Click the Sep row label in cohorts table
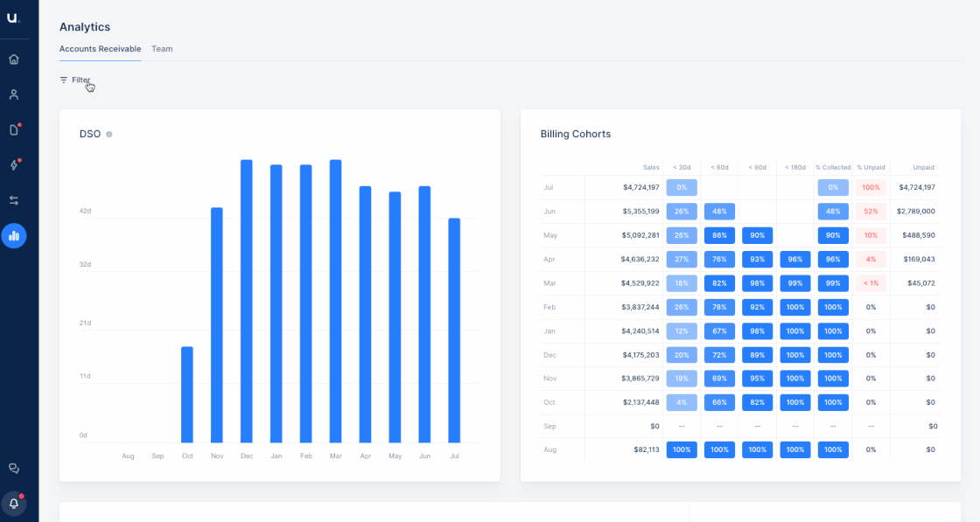This screenshot has width=980, height=522. (x=550, y=426)
